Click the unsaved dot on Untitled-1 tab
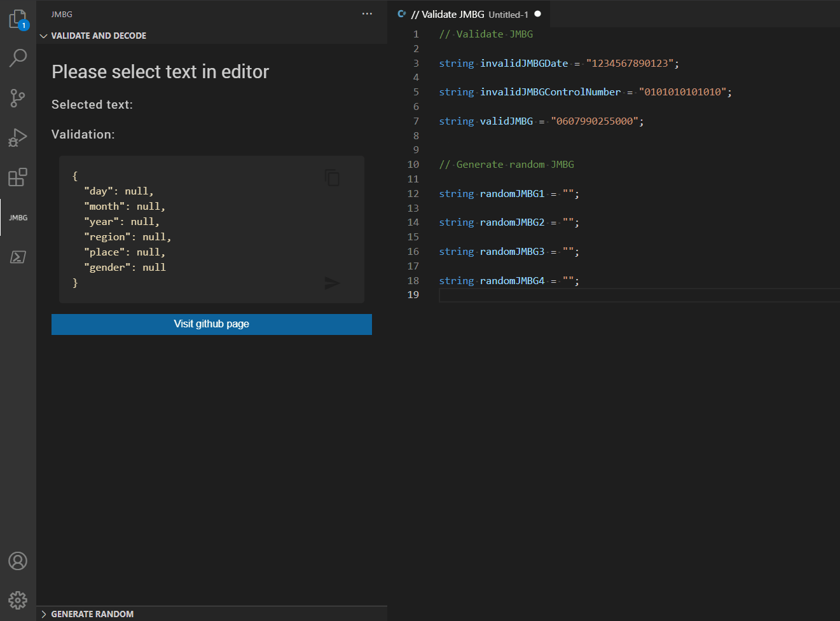 (538, 14)
